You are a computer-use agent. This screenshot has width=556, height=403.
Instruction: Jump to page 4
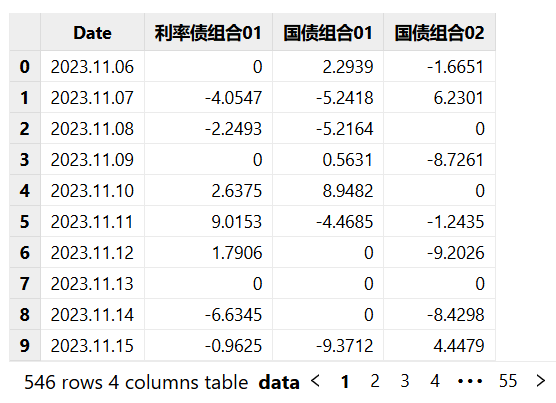[x=435, y=381]
